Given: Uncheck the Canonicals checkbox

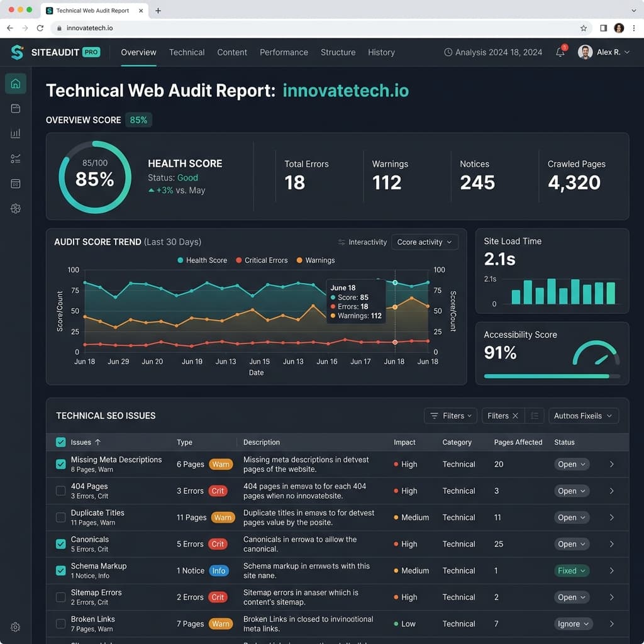Looking at the screenshot, I should coord(61,544).
